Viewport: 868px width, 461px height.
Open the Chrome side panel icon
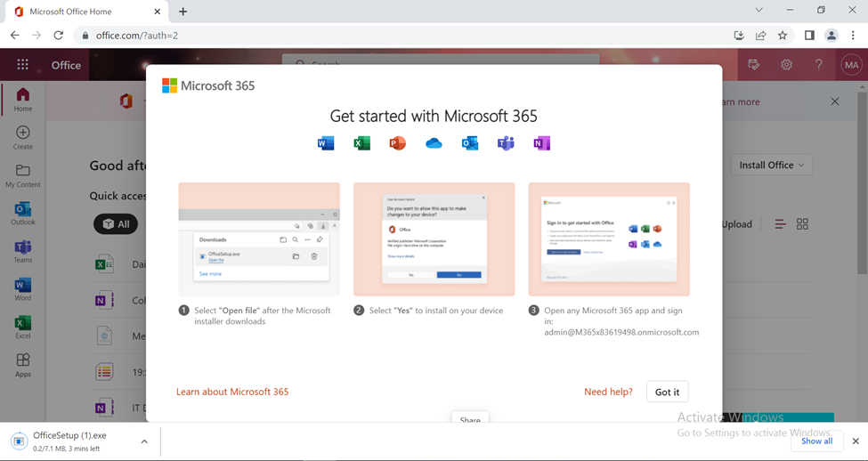(809, 36)
